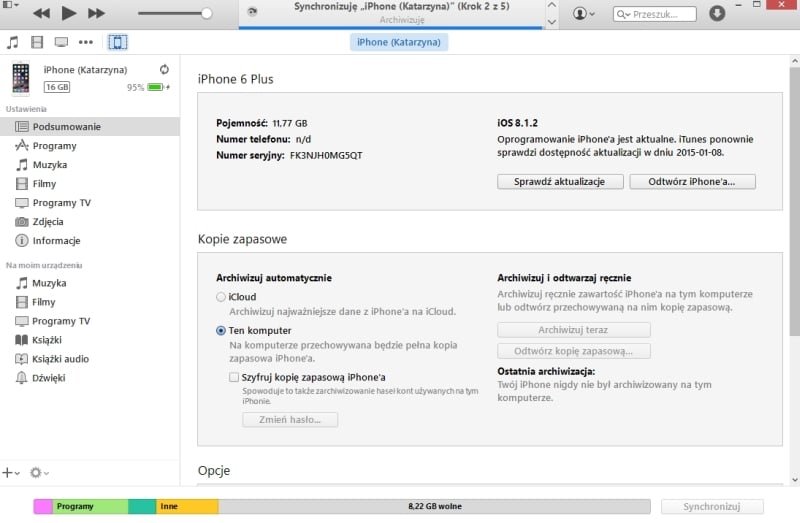Adjust the volume slider knob
The image size is (800, 523).
207,13
